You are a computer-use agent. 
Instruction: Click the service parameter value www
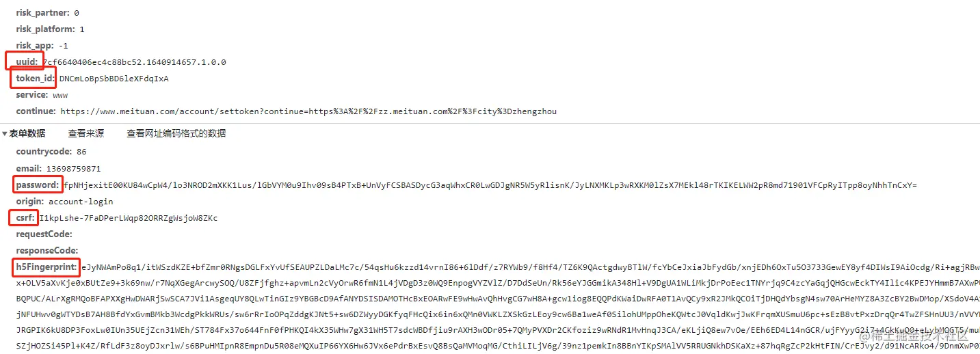click(x=60, y=95)
